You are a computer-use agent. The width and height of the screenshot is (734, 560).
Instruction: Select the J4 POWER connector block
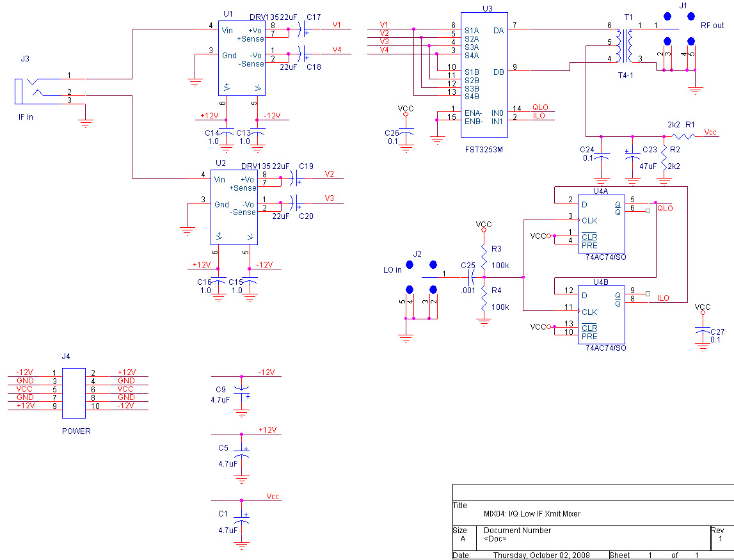pos(74,389)
